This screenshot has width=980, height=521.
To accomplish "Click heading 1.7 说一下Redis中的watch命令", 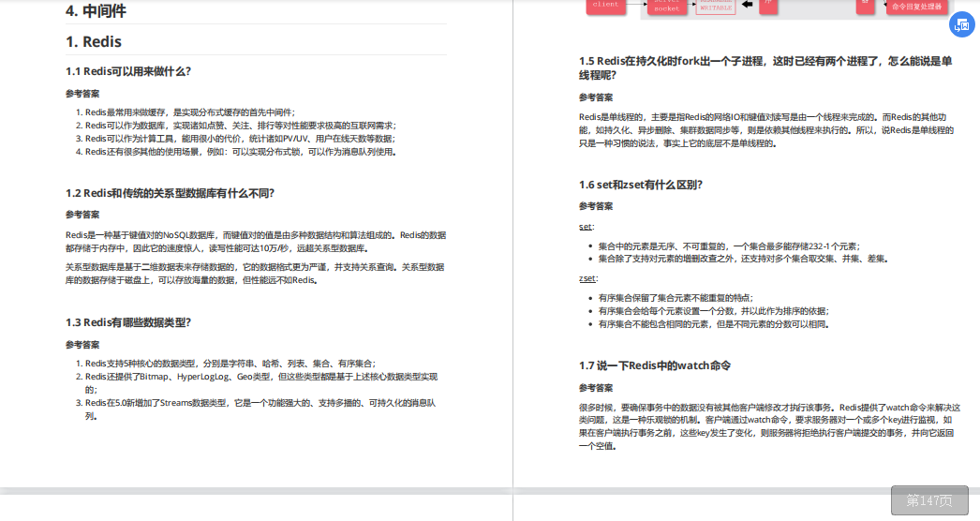I will 654,365.
